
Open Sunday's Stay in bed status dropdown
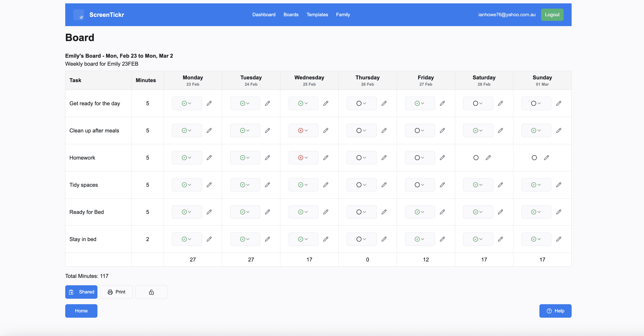(x=536, y=239)
